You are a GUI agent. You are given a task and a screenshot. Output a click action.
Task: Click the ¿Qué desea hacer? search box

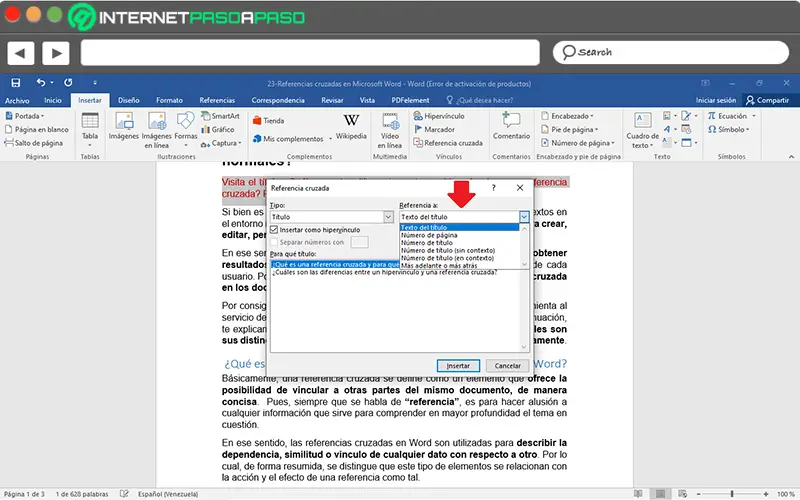(480, 101)
